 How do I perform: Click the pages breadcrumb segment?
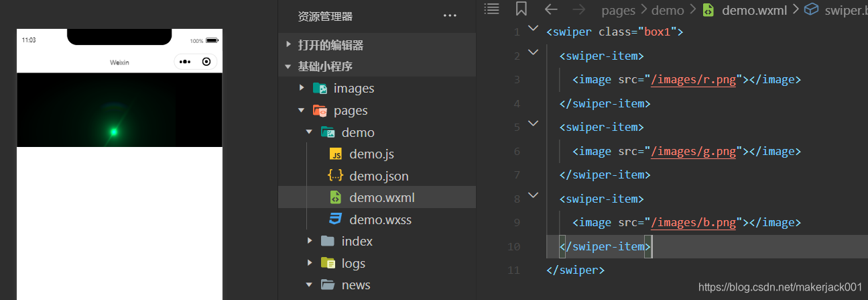click(x=618, y=10)
